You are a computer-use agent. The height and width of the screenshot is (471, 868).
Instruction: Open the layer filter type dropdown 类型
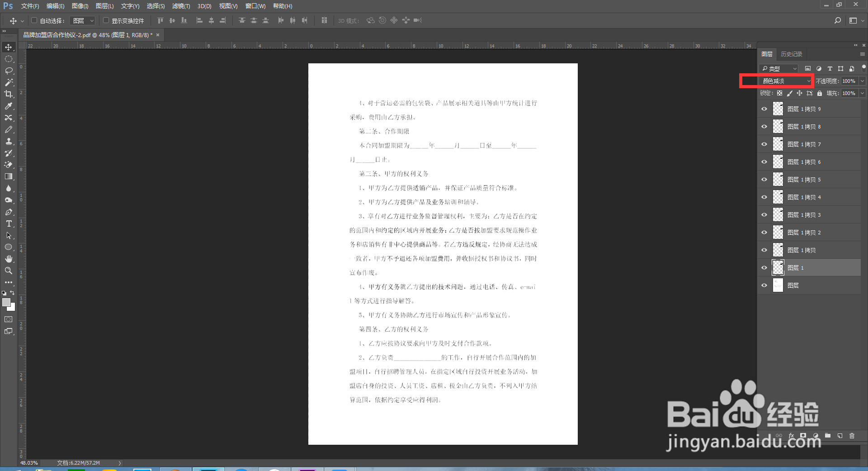click(x=778, y=68)
